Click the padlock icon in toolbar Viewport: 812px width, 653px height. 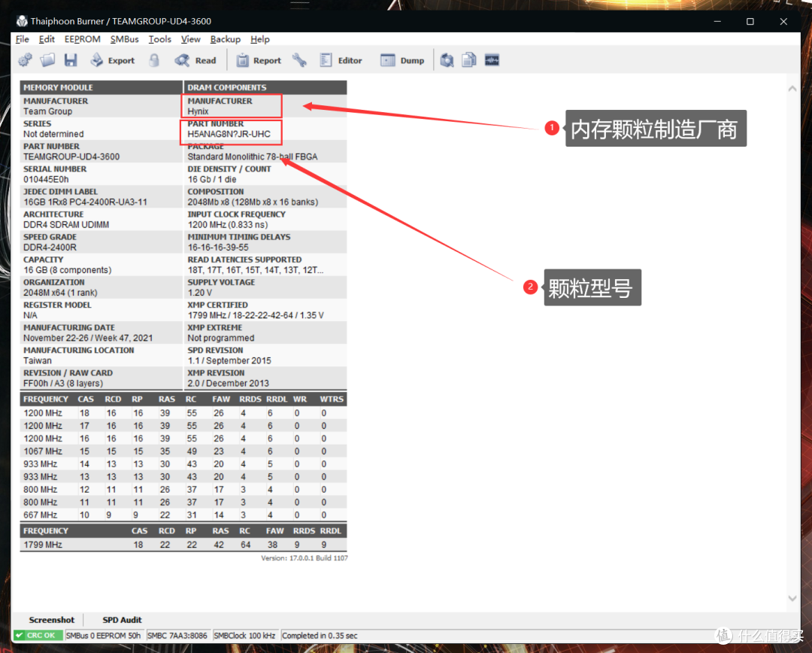[x=154, y=60]
